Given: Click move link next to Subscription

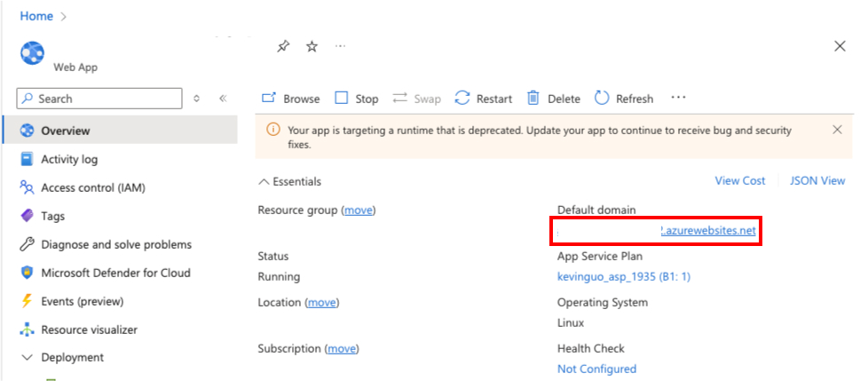Looking at the screenshot, I should pos(342,349).
